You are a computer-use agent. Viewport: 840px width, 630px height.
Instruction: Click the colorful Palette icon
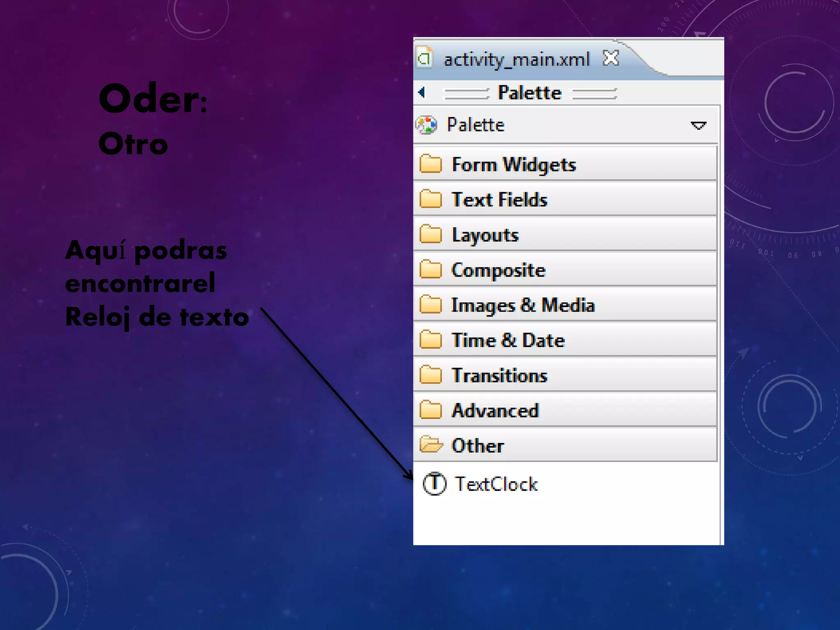click(426, 125)
